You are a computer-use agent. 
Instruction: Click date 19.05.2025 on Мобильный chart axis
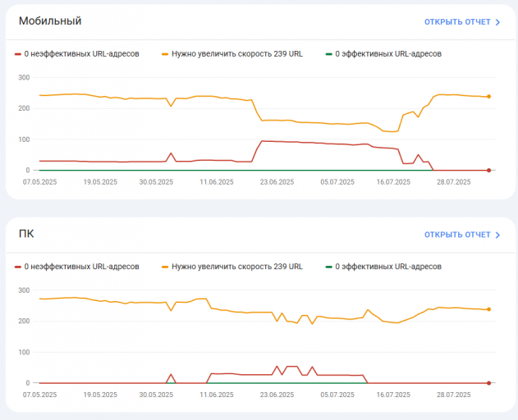click(100, 182)
